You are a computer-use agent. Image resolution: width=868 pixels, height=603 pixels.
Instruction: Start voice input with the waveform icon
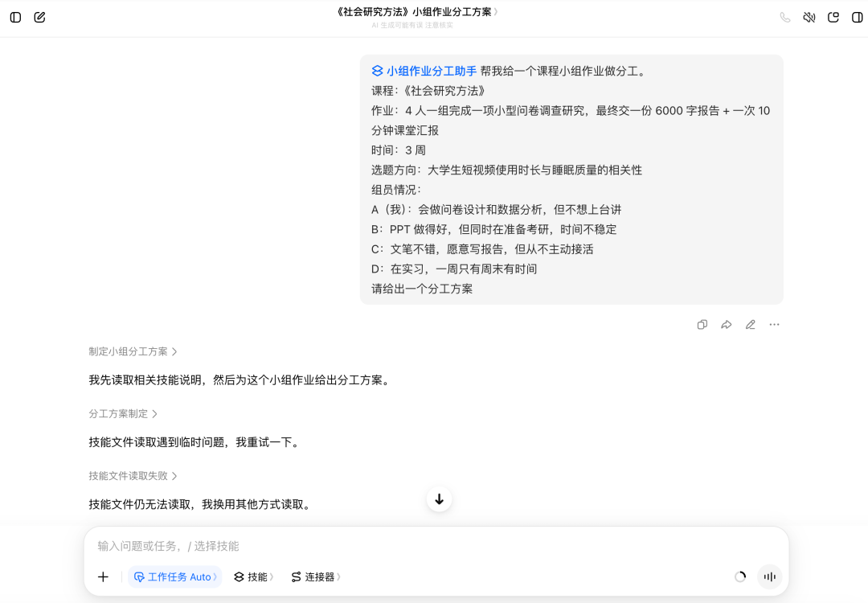769,577
